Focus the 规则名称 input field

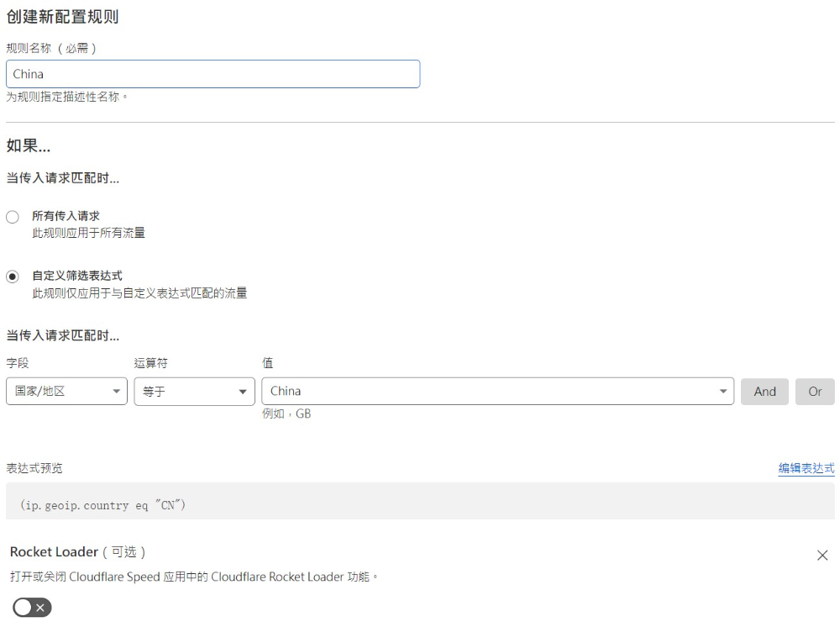point(213,74)
